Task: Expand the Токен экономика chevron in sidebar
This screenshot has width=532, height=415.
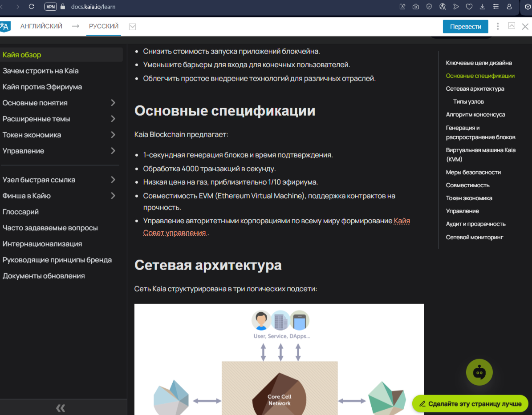Action: tap(115, 135)
